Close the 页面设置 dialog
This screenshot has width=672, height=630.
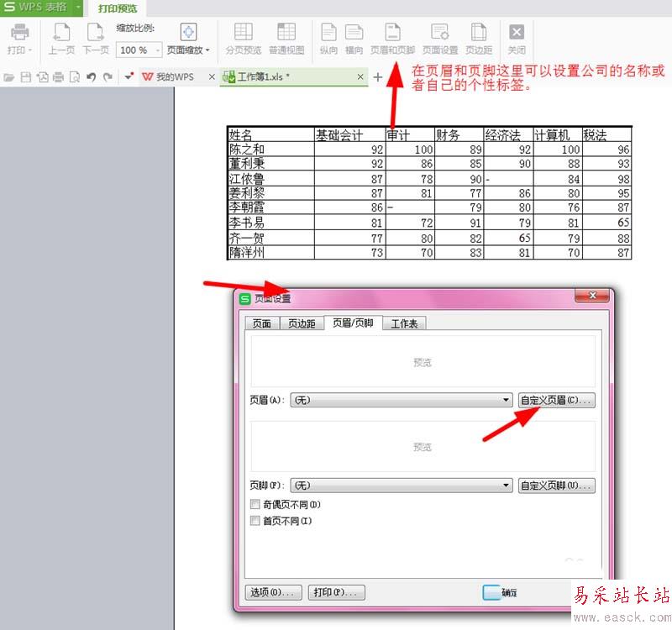[x=592, y=296]
